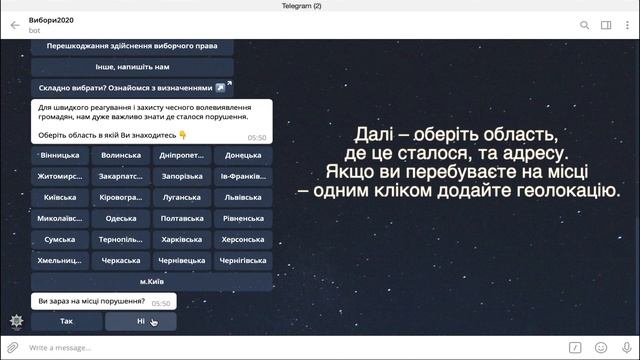Choose Тернопіль... region button
Viewport: 640px width, 360px height.
click(x=121, y=240)
